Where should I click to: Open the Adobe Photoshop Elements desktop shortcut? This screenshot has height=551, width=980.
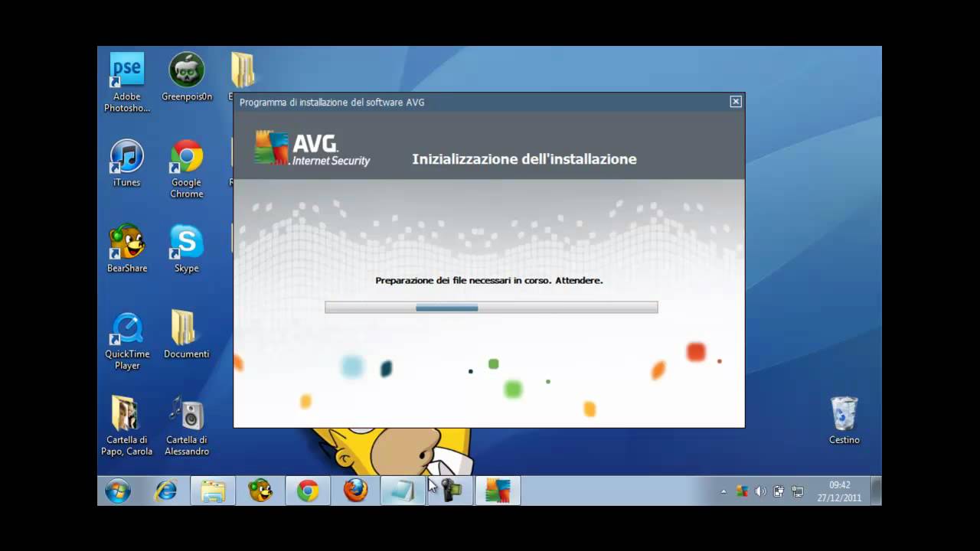tap(127, 82)
